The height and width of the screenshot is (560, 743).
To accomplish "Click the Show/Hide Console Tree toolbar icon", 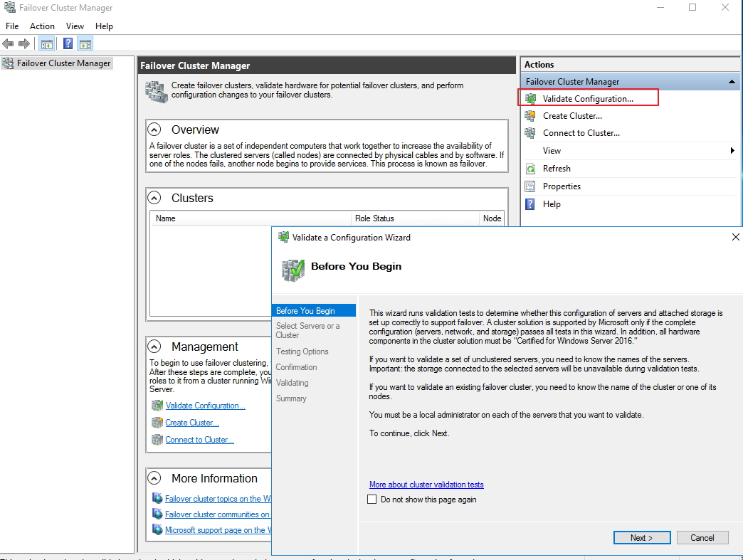I will point(47,44).
